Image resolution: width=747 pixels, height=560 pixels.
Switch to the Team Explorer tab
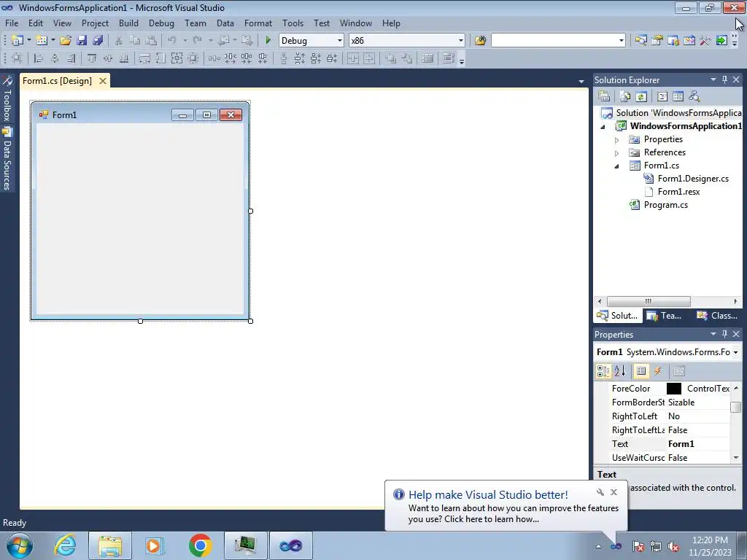click(x=665, y=315)
